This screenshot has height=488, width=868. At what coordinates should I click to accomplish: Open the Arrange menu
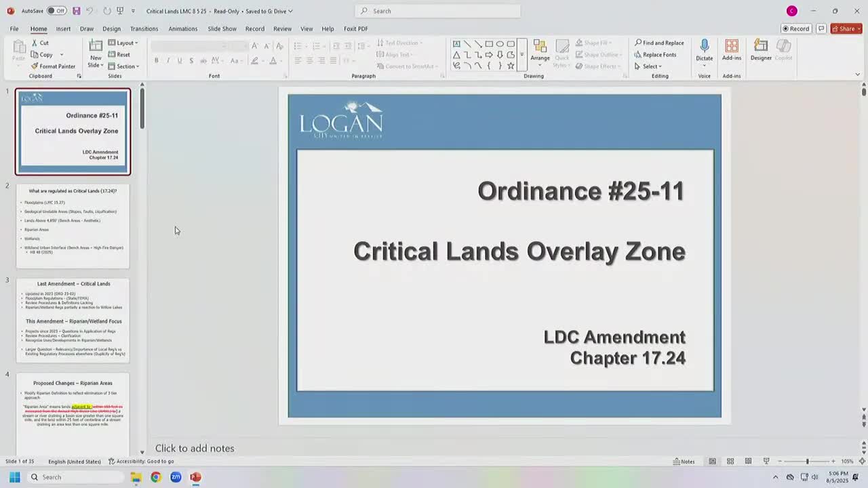click(x=540, y=51)
